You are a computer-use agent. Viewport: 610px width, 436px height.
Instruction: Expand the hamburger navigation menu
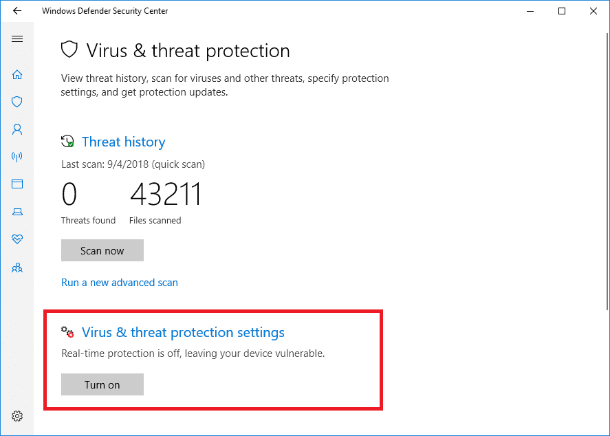17,39
